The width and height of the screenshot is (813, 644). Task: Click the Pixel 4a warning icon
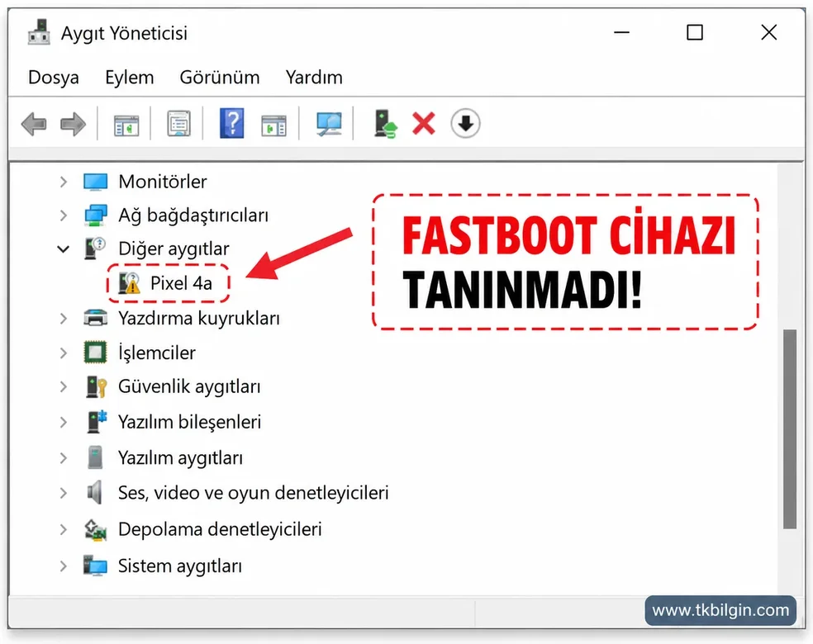point(129,283)
